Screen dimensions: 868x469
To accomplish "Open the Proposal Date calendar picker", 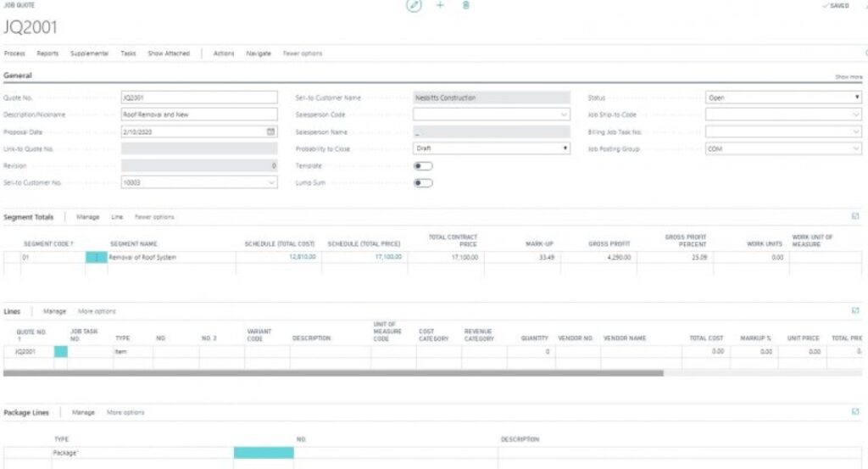I will pos(271,131).
